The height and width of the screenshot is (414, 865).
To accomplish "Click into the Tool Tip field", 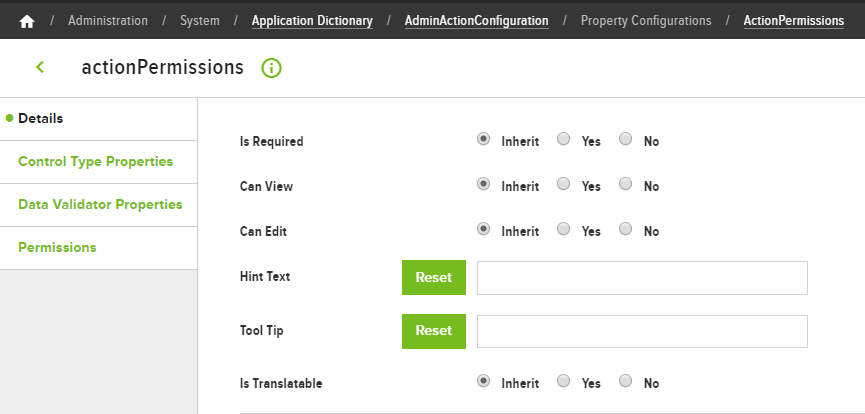I will (642, 332).
